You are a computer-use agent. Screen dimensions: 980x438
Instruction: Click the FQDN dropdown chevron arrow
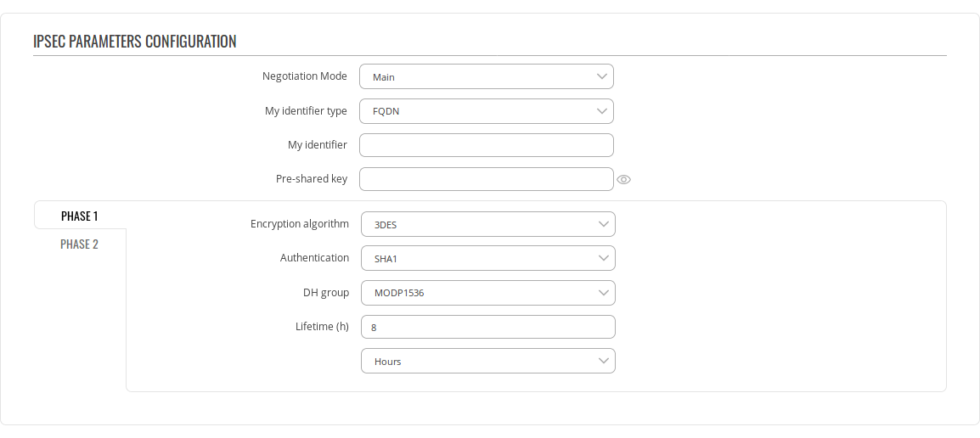pos(602,111)
